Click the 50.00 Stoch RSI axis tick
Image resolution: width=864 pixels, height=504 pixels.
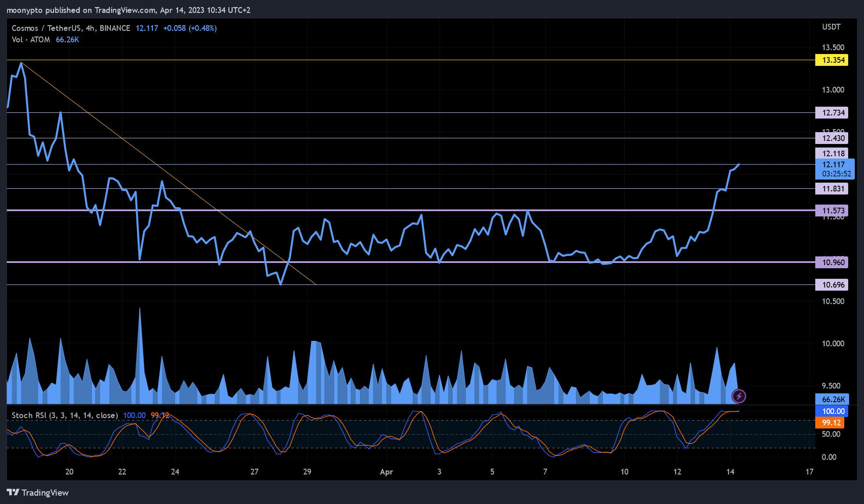tap(831, 434)
